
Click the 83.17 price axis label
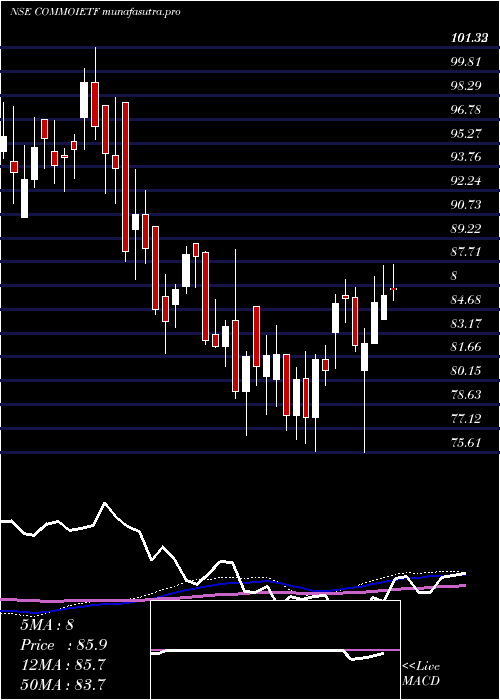coord(466,324)
